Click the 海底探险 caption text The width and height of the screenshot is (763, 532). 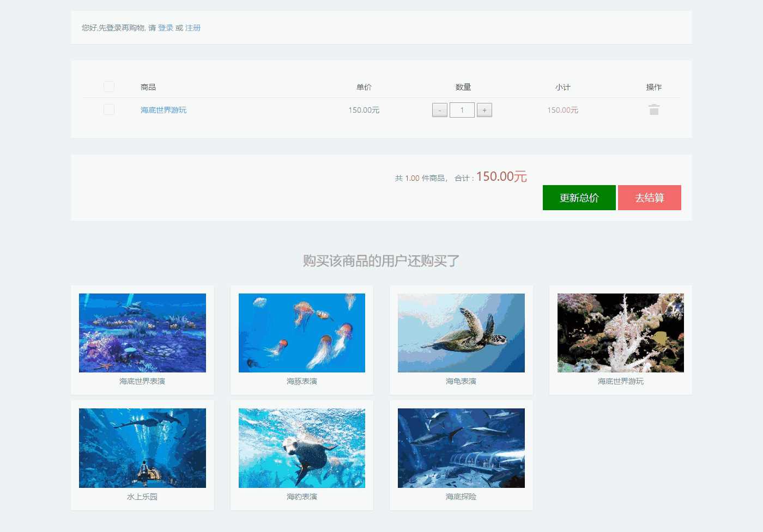[461, 497]
